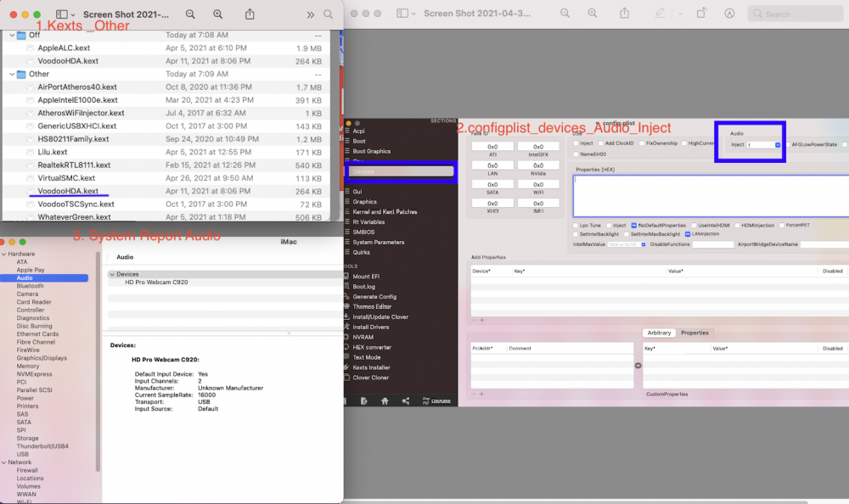Image resolution: width=849 pixels, height=504 pixels.
Task: Collapse the Other folder in Finder list
Action: 12,74
